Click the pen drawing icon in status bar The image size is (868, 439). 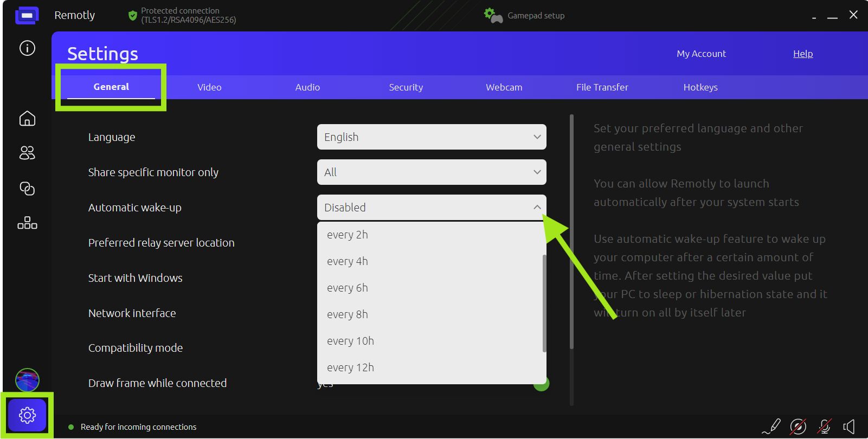[x=771, y=427]
